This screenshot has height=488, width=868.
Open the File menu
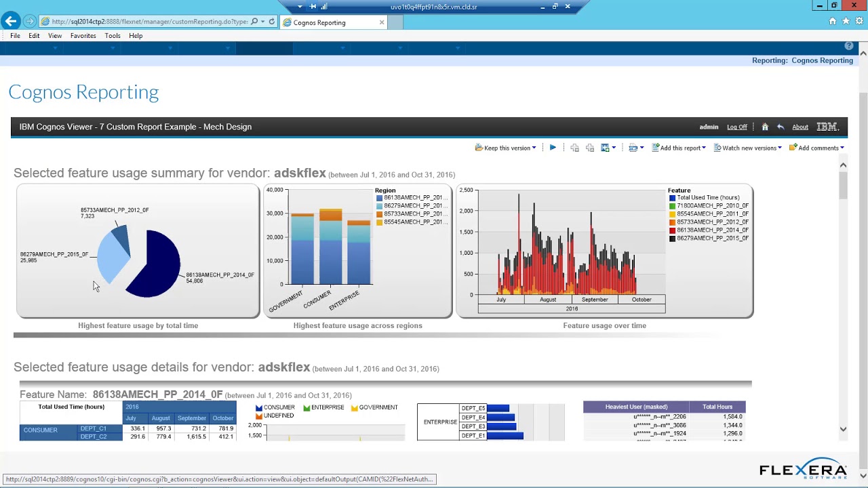[x=15, y=36]
